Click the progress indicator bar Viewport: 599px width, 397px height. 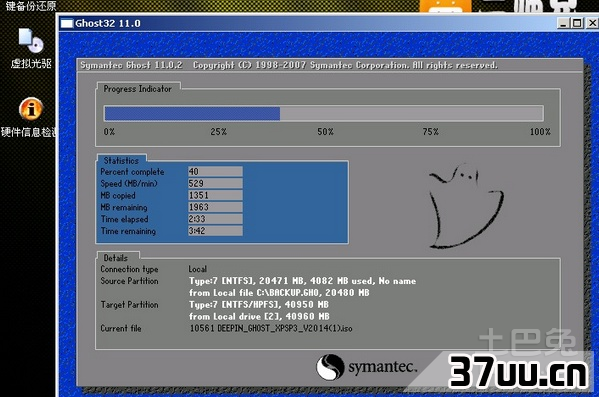point(324,113)
